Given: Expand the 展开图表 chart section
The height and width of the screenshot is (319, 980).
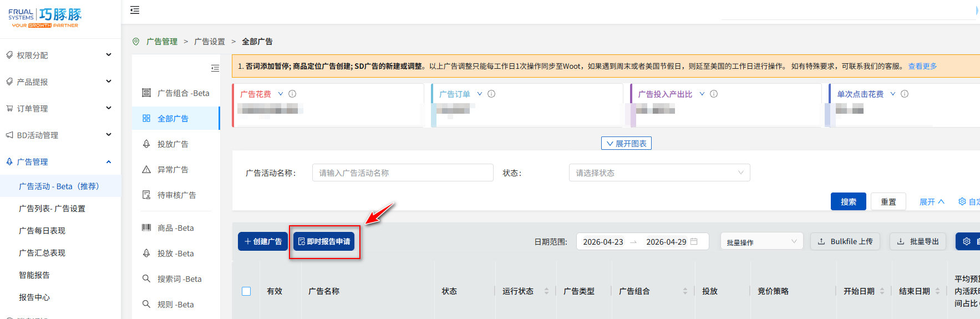Looking at the screenshot, I should click(x=626, y=143).
